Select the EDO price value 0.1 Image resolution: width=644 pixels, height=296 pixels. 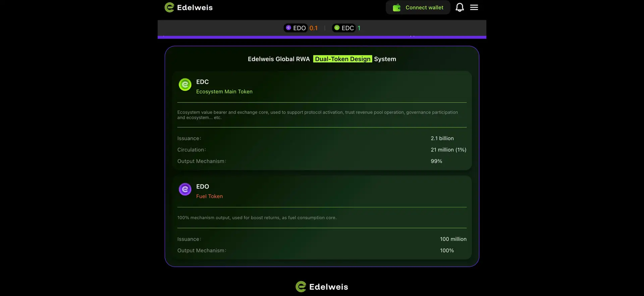click(313, 28)
